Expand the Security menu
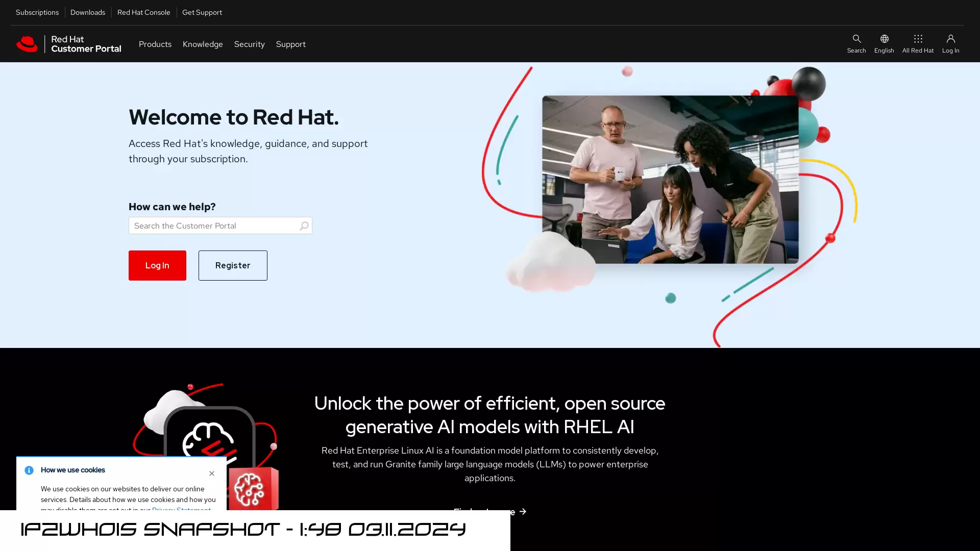This screenshot has width=980, height=551. (249, 44)
